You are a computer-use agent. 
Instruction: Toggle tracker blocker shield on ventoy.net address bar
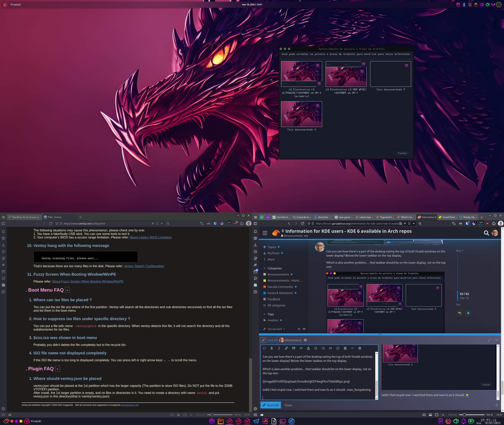pyautogui.click(x=57, y=224)
